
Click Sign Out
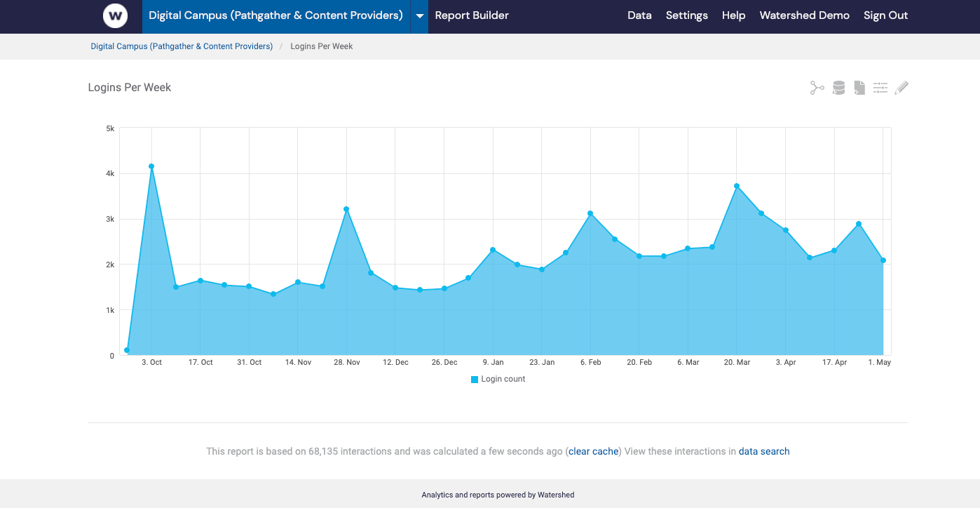(885, 15)
